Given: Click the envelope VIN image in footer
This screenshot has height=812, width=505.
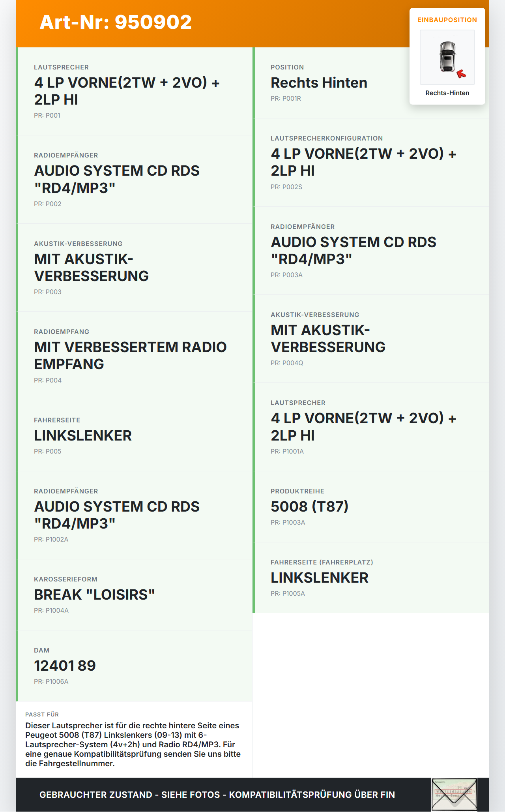Looking at the screenshot, I should pyautogui.click(x=454, y=794).
